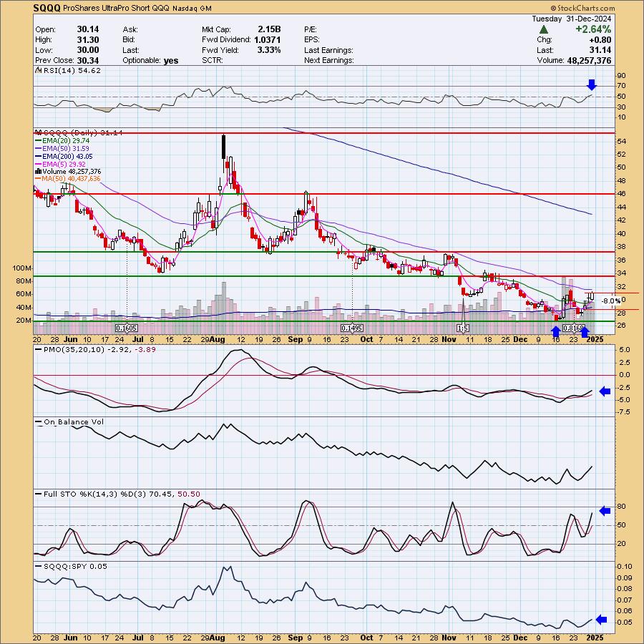Image resolution: width=644 pixels, height=644 pixels.
Task: Click the 1:5 split marker
Action: pos(463,328)
